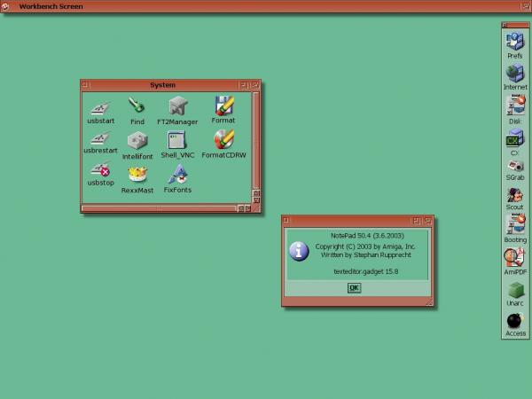532x399 pixels.
Task: Click OK in the NotePad dialog
Action: pyautogui.click(x=354, y=287)
